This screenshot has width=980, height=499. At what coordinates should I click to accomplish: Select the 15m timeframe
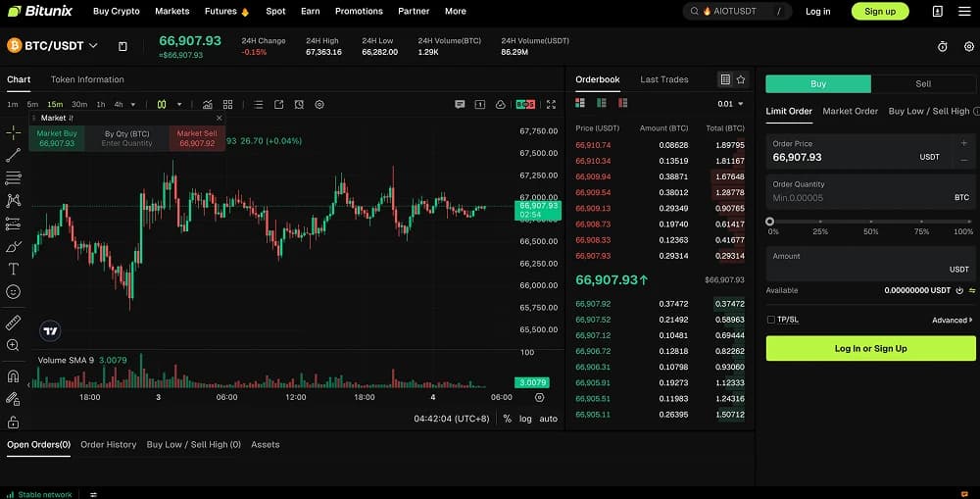tap(55, 105)
